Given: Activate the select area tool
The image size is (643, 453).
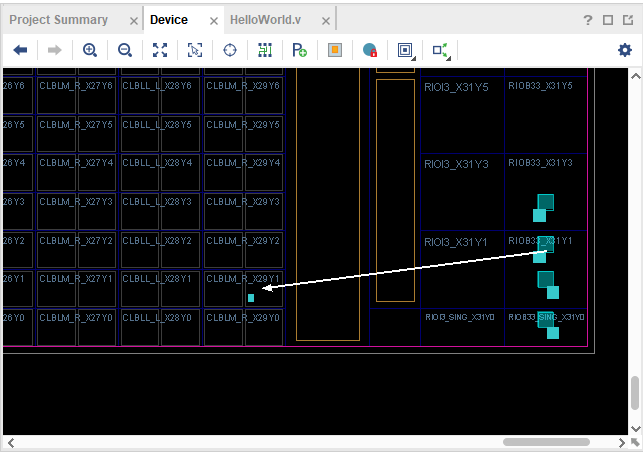Looking at the screenshot, I should (195, 50).
